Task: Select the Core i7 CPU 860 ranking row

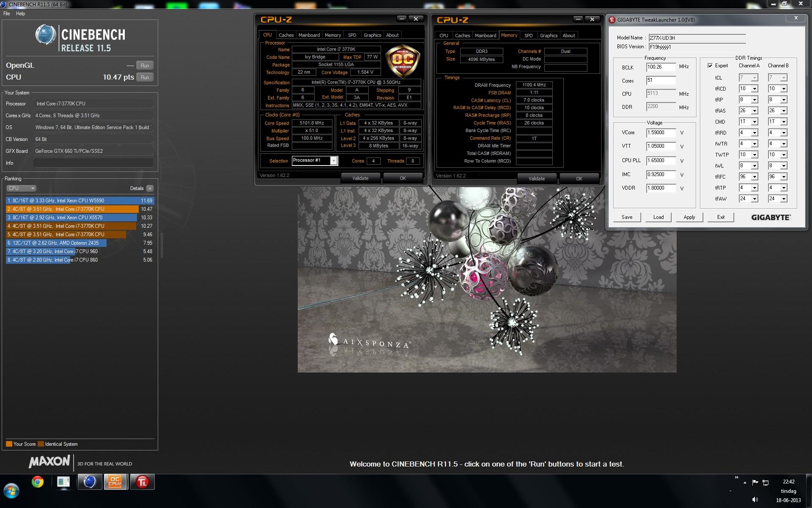Action: click(80, 260)
